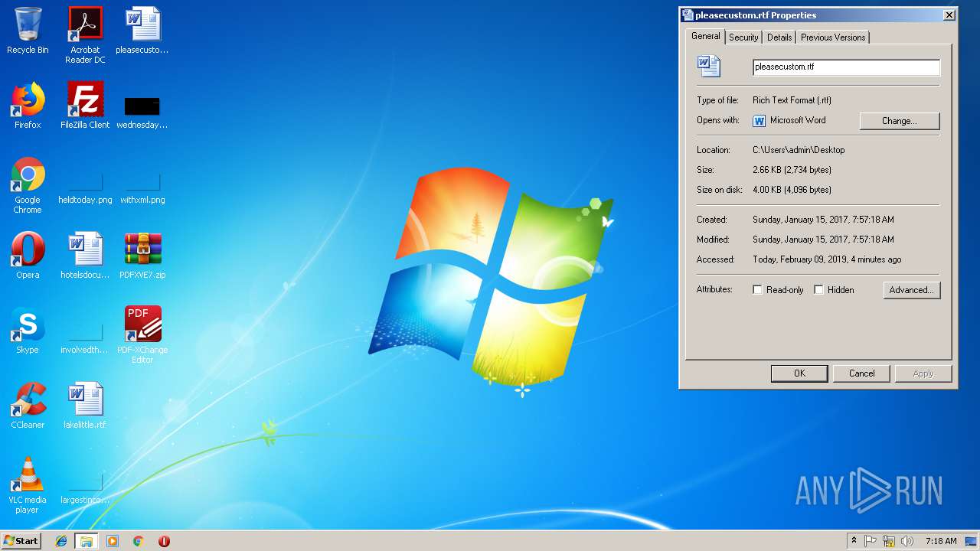Open the Action Center flag tray icon

[871, 541]
